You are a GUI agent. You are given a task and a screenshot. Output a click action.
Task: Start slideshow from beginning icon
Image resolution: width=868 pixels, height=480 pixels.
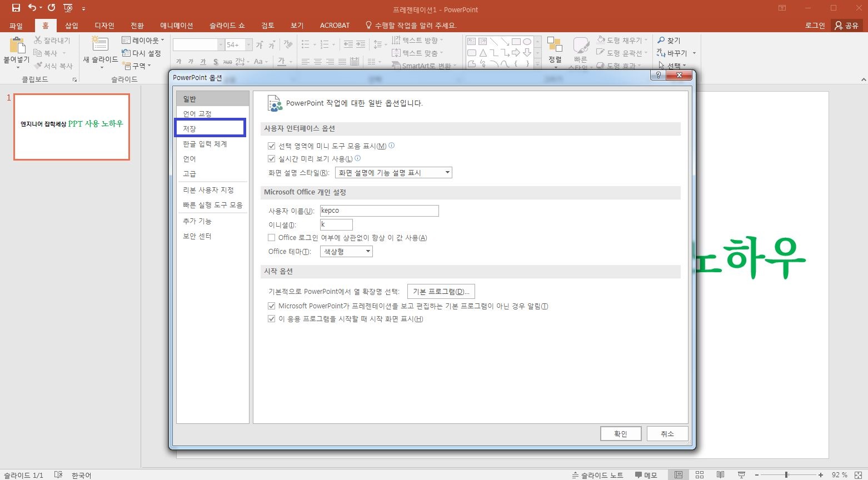click(68, 8)
